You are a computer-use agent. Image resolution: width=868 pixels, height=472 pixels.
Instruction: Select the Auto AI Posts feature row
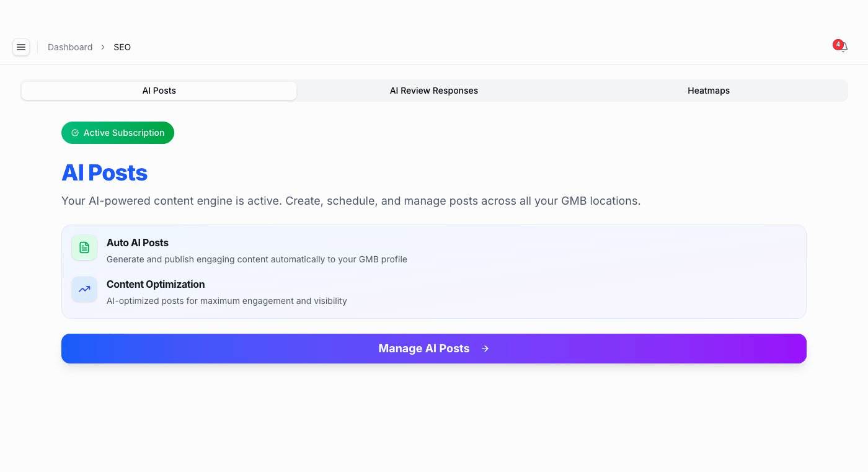pos(257,251)
